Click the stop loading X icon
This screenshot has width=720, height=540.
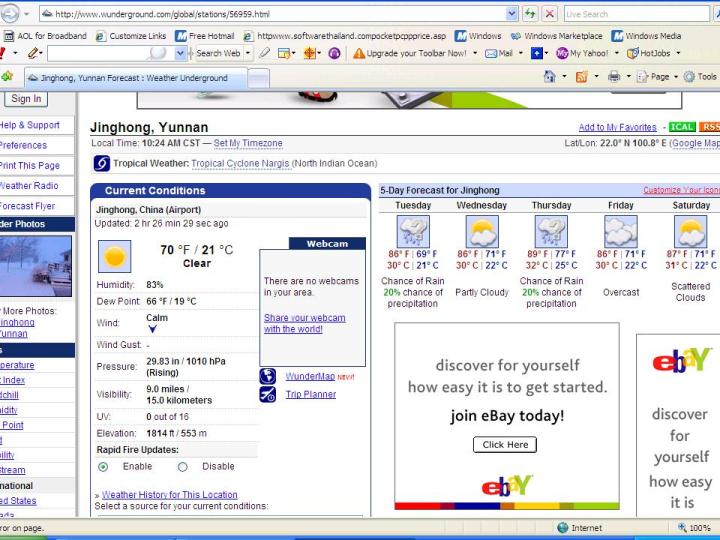coord(549,14)
